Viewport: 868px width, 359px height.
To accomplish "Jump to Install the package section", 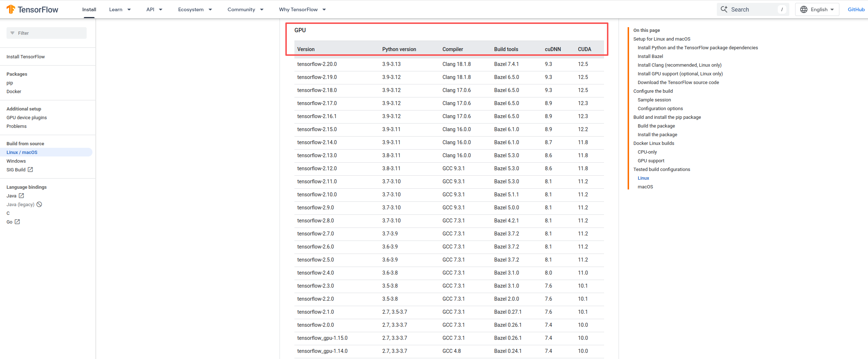I will click(657, 134).
